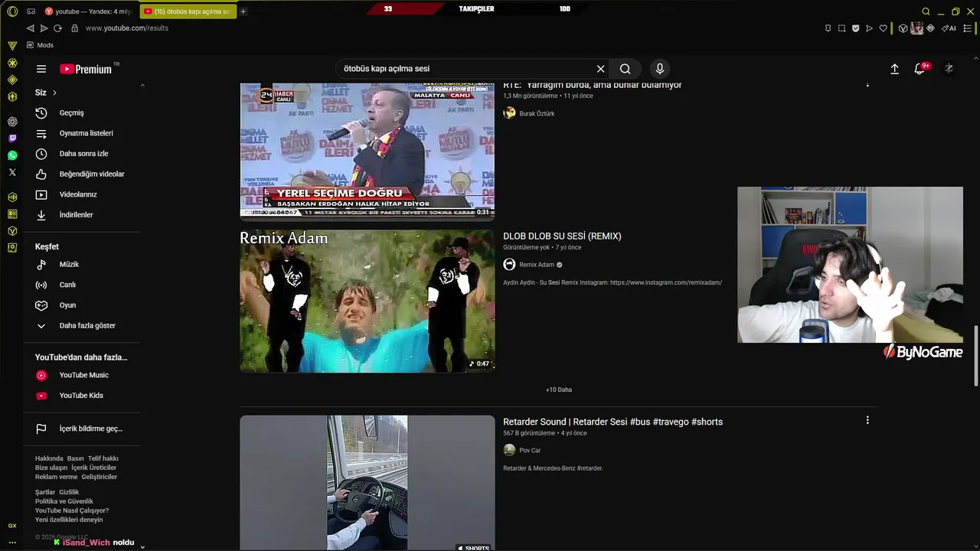
Task: Open the Erdoğan rally video thumbnail
Action: pyautogui.click(x=367, y=151)
